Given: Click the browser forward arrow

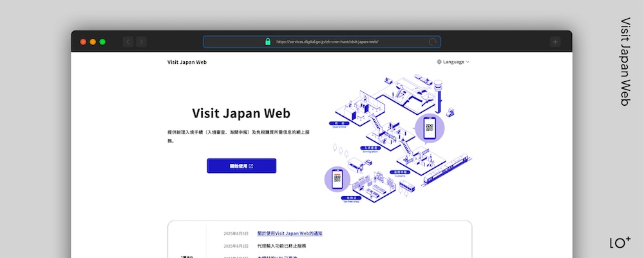Looking at the screenshot, I should tap(141, 41).
